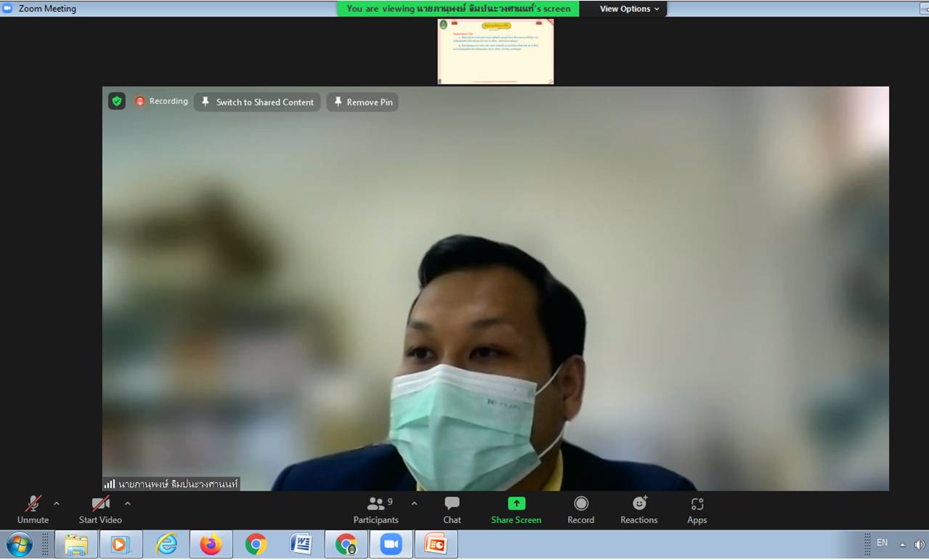Expand video options arrow next to Start Video

pyautogui.click(x=128, y=503)
